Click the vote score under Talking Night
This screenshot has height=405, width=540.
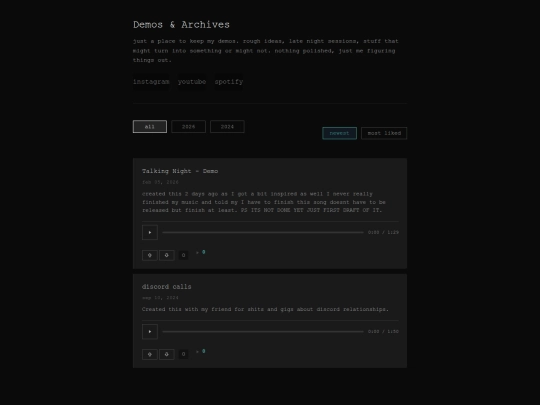coord(183,255)
